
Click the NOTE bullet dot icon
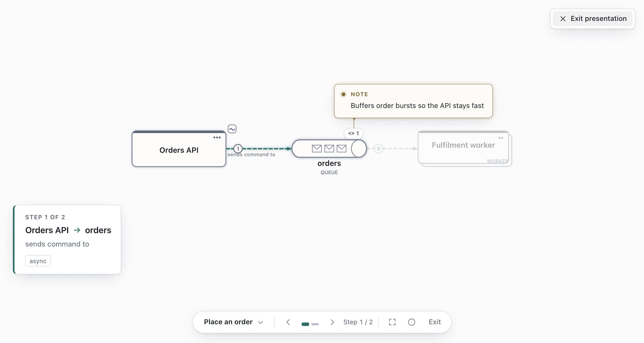click(343, 94)
